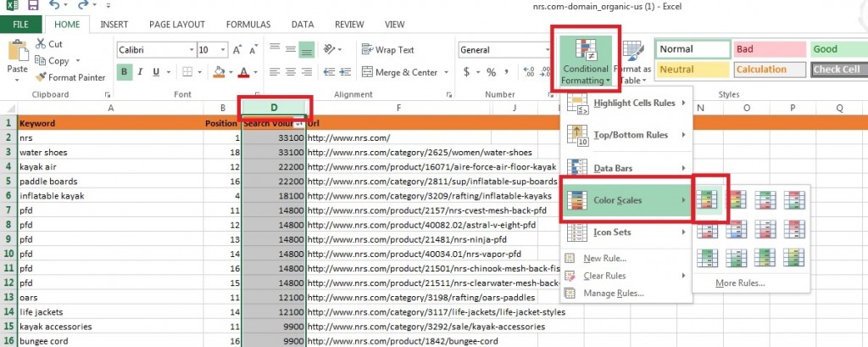Click the Orientation angled text icon
Viewport: 868px width, 347px height.
(328, 49)
